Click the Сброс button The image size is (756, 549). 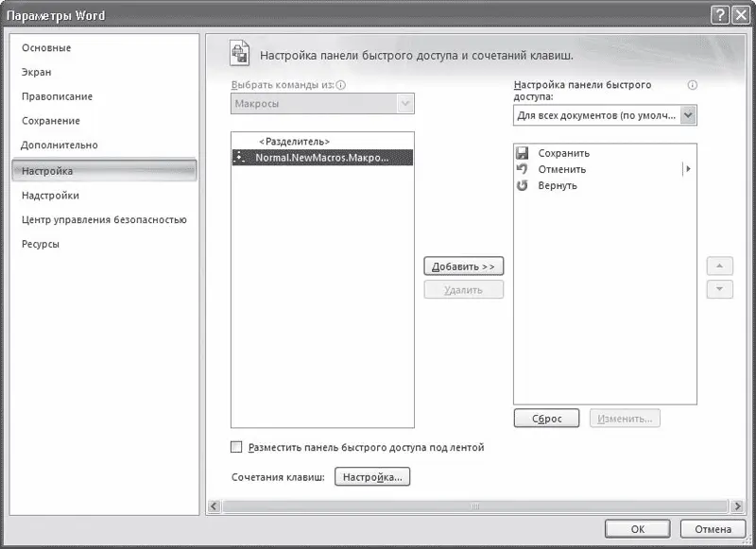pyautogui.click(x=544, y=418)
